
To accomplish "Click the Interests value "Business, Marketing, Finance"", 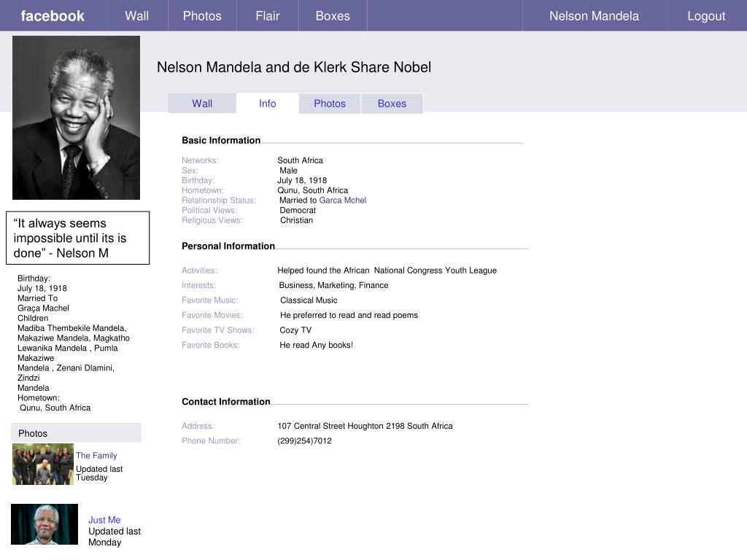I will coord(333,285).
